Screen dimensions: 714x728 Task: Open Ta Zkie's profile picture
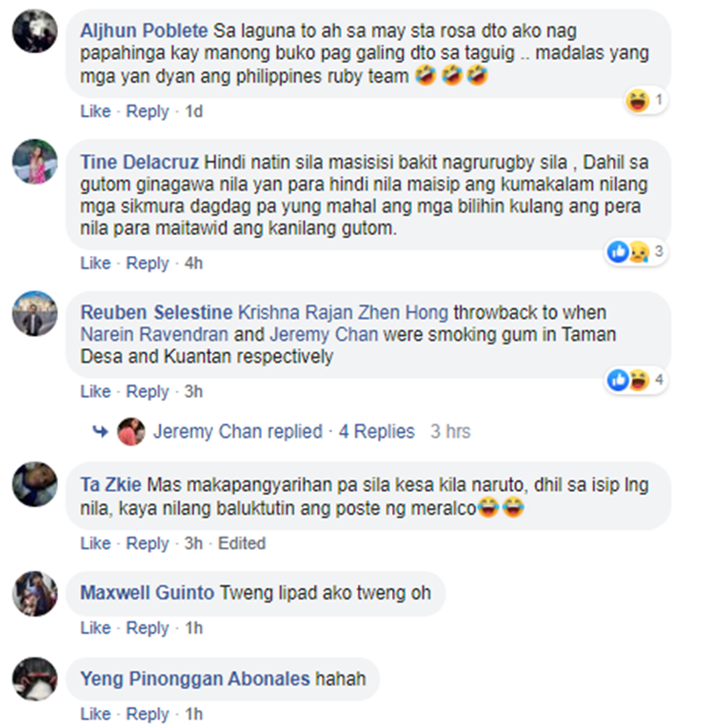35,484
